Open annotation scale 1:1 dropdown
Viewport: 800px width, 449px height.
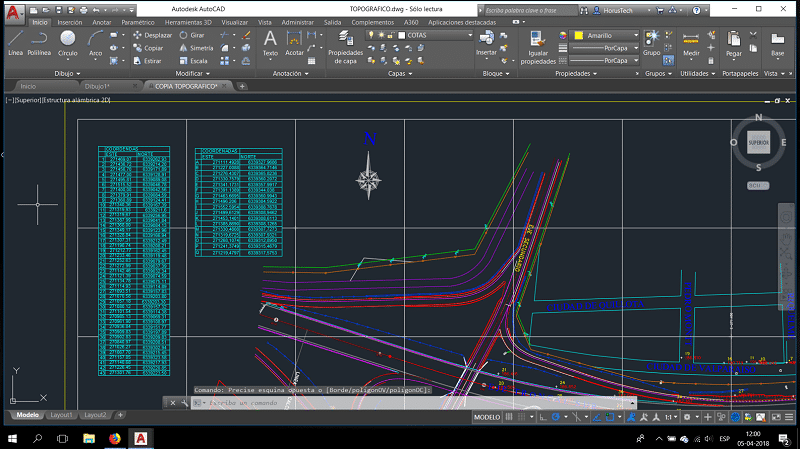671,417
